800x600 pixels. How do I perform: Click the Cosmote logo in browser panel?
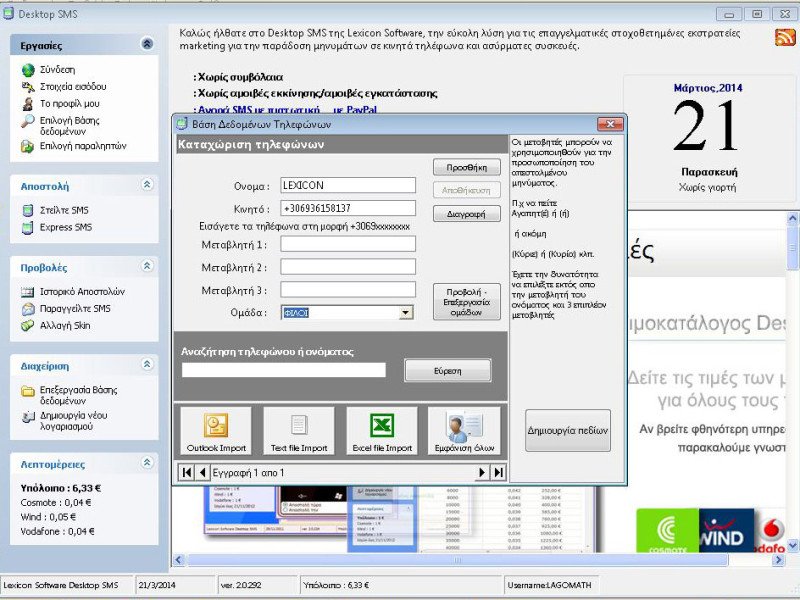(668, 531)
